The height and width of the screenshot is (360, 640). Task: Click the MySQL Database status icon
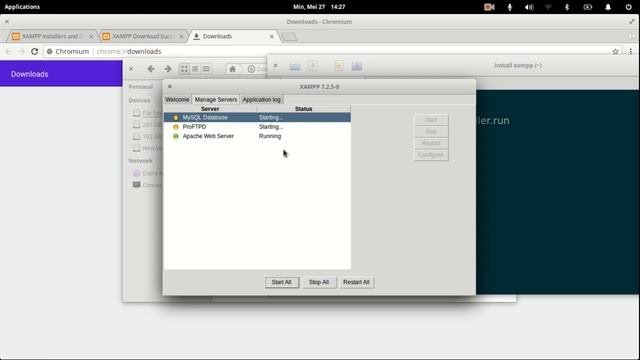(x=176, y=118)
